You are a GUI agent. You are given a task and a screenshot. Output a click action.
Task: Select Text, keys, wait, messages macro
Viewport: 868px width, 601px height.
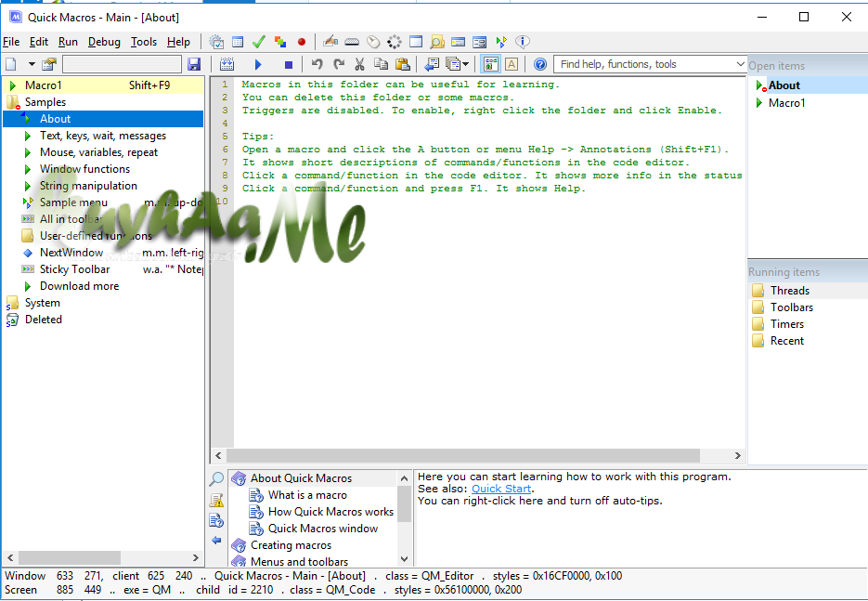click(102, 136)
